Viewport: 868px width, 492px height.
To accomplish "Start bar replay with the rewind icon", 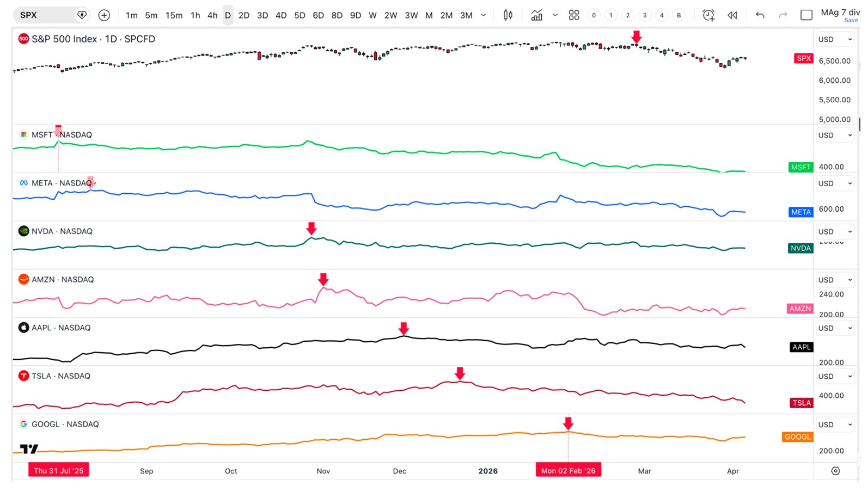I will [732, 15].
